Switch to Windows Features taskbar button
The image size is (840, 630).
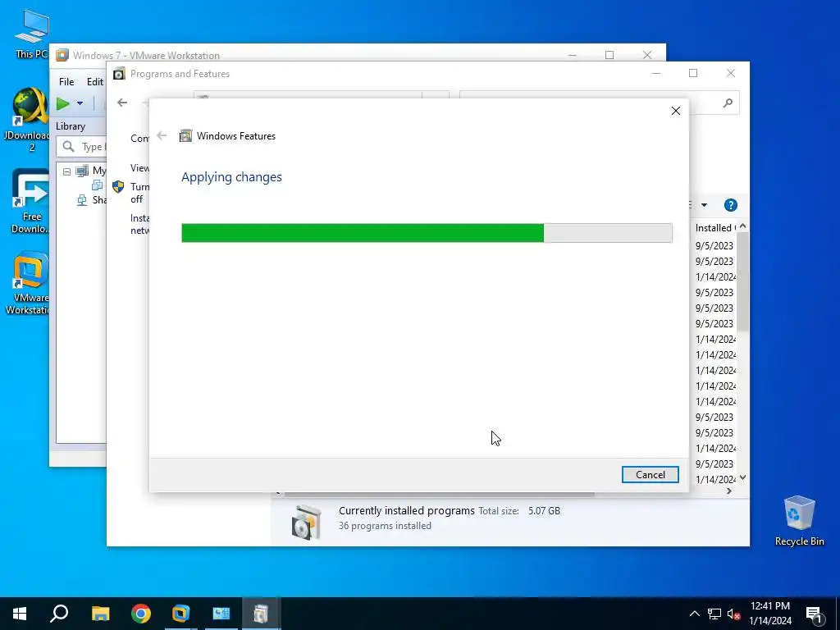tap(261, 614)
